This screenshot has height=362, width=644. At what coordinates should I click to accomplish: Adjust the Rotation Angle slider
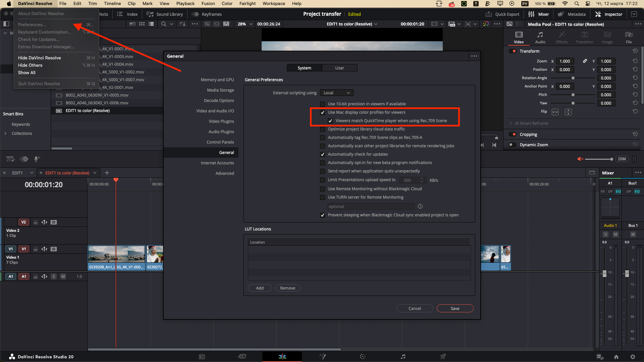pyautogui.click(x=573, y=78)
